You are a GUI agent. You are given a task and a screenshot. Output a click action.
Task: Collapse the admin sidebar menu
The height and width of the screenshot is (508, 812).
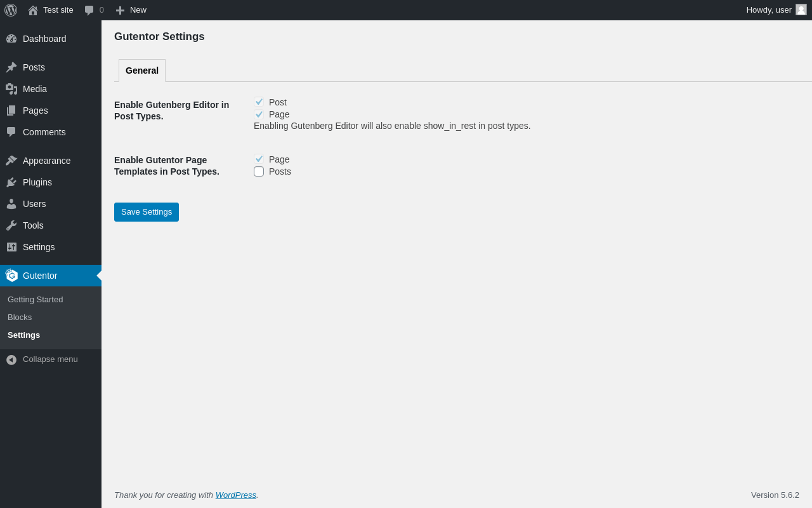42,359
